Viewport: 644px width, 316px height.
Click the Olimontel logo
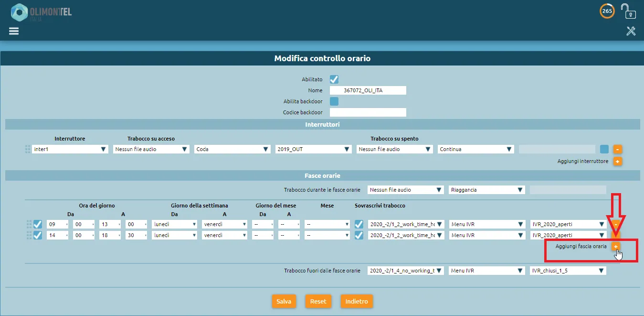pos(41,12)
